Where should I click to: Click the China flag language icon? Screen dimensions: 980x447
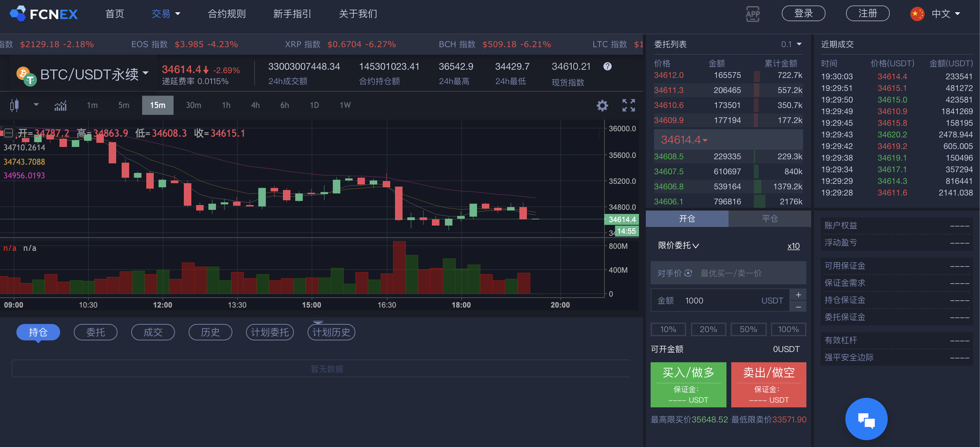917,14
